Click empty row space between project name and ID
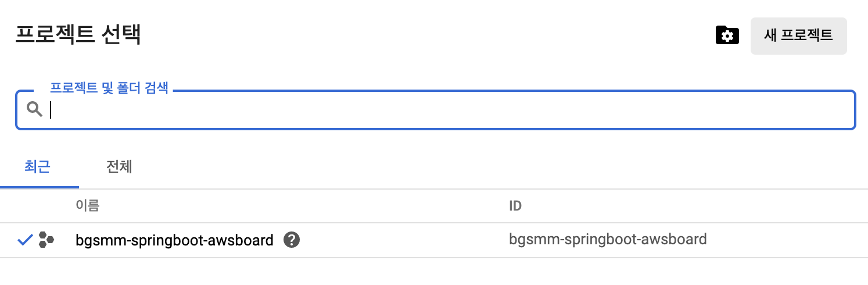868x285 pixels. 401,240
